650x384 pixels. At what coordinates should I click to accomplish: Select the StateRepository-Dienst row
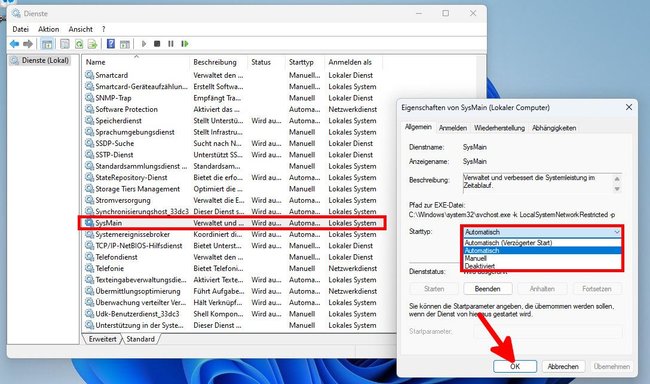tap(232, 177)
